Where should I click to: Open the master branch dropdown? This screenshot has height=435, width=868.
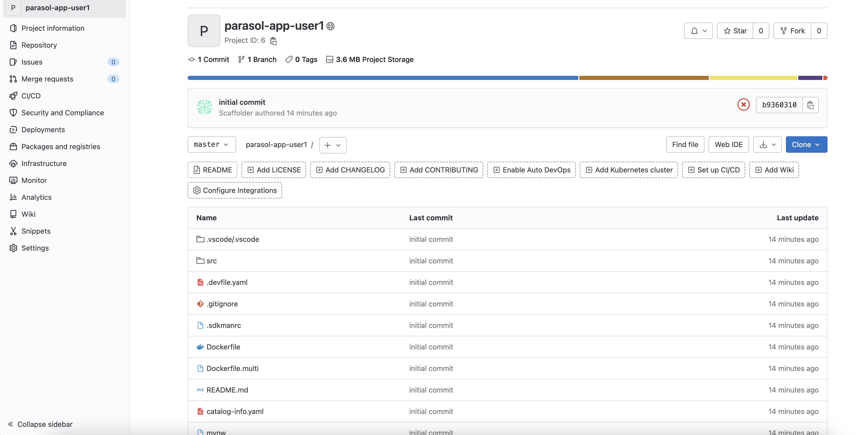[x=211, y=144]
